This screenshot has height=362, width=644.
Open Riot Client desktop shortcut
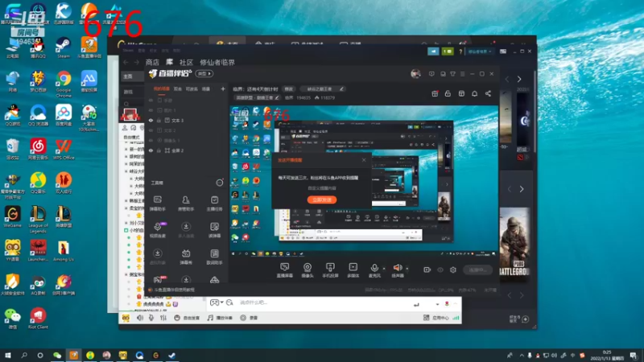pyautogui.click(x=38, y=319)
